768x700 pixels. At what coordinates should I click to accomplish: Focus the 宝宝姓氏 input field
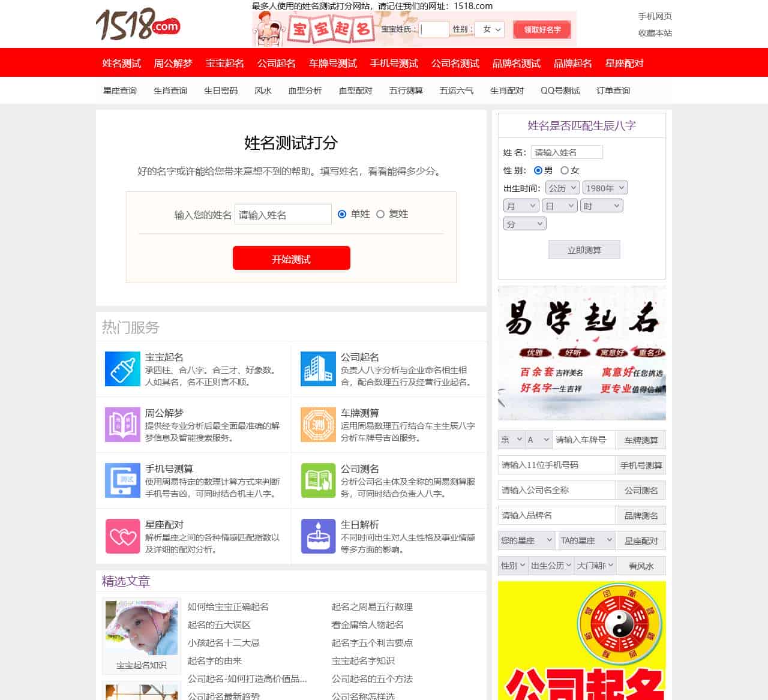point(434,29)
